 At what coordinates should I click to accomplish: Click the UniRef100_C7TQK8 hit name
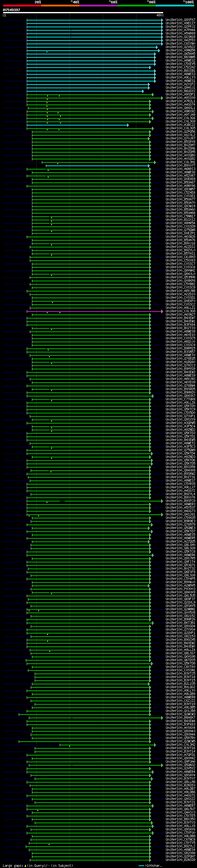(180, 399)
